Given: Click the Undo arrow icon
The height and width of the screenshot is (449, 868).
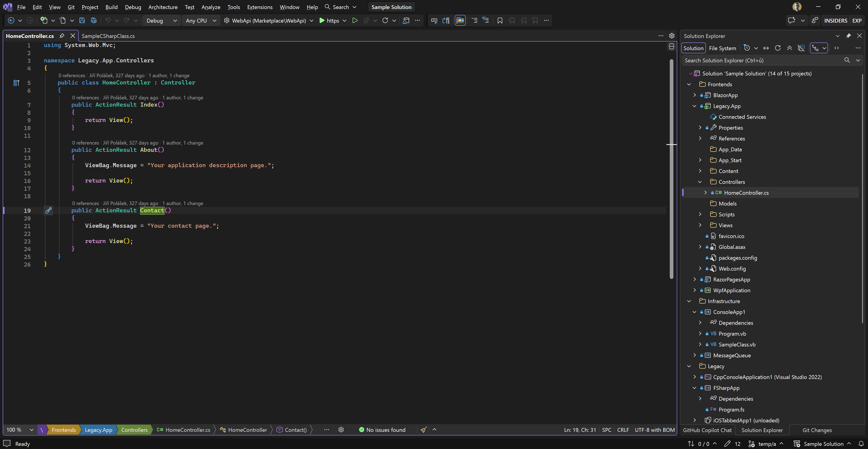Looking at the screenshot, I should pos(108,21).
